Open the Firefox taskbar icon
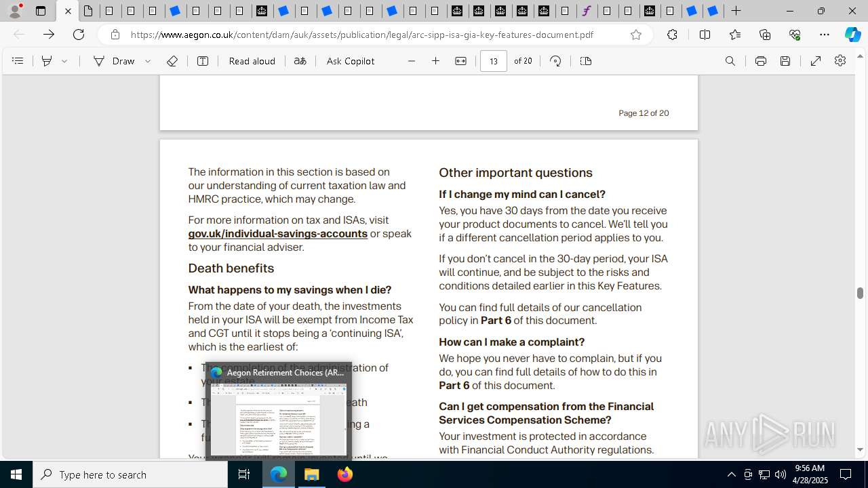Screen dimensions: 868x488 (x=345, y=474)
